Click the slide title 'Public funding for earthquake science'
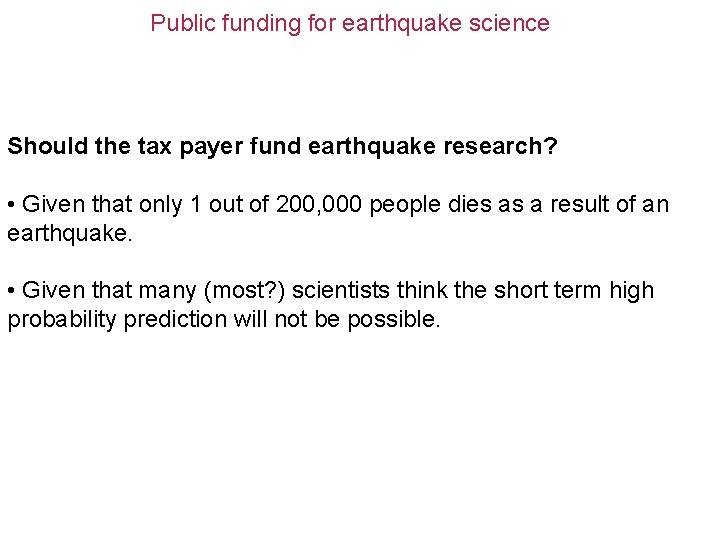This screenshot has width=720, height=540. pyautogui.click(x=350, y=23)
